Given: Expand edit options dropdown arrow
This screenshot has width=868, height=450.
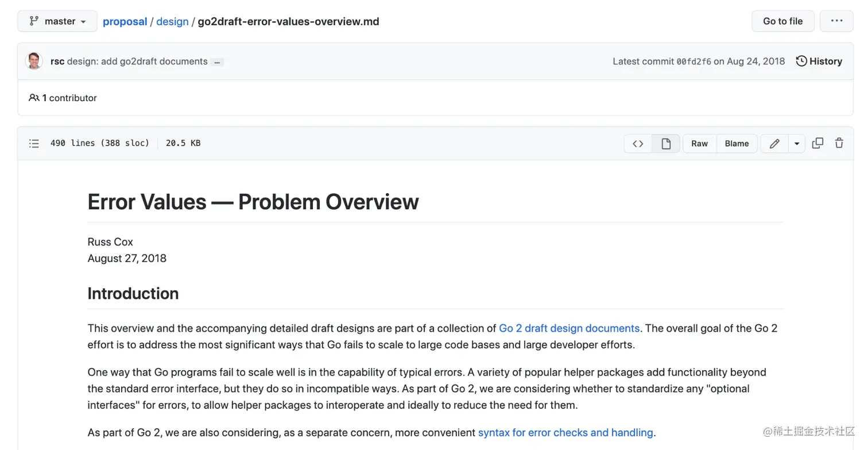Looking at the screenshot, I should coord(797,144).
